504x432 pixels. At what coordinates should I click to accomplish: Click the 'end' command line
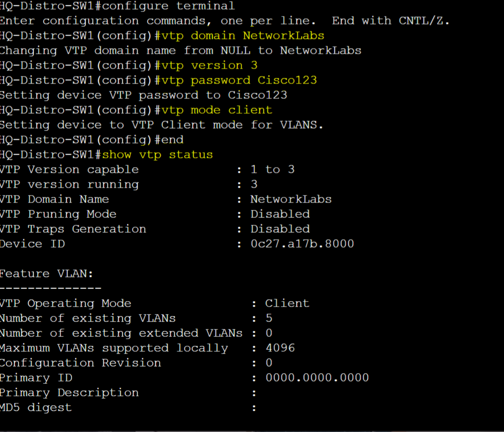91,140
